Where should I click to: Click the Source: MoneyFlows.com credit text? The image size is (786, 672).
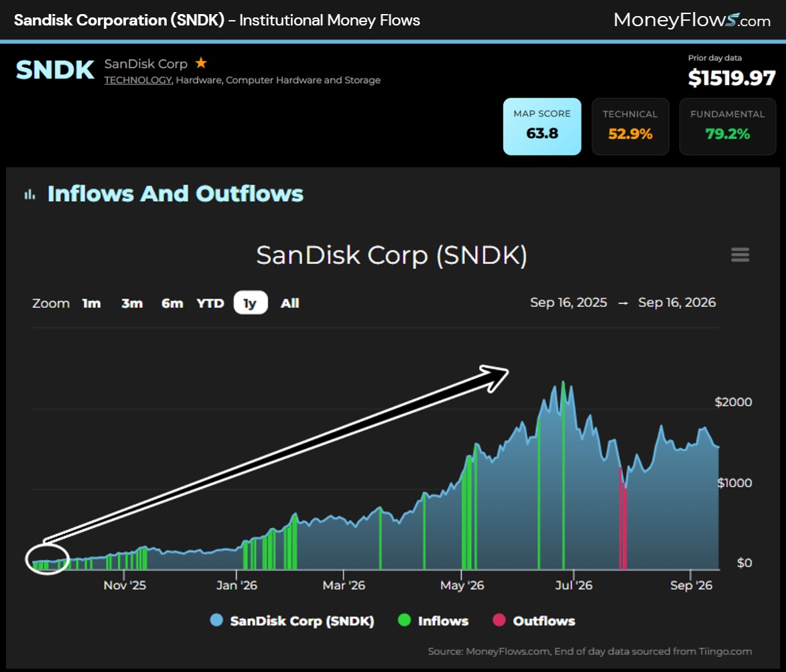click(x=590, y=651)
